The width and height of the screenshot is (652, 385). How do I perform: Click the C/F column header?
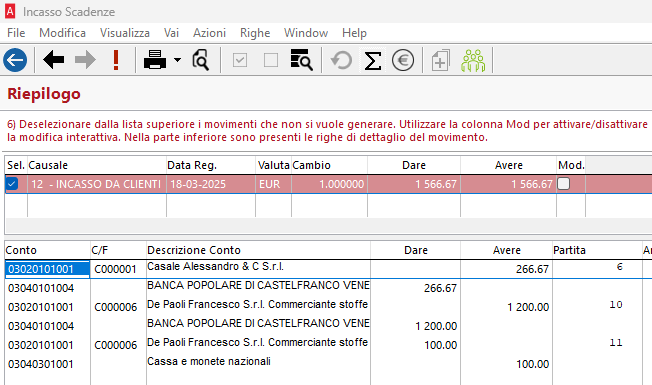point(118,250)
